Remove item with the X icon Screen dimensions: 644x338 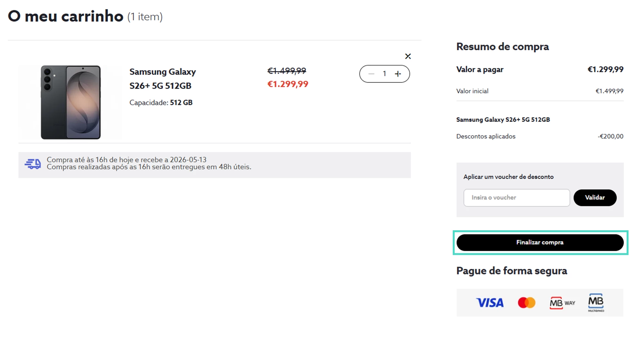[x=408, y=56]
